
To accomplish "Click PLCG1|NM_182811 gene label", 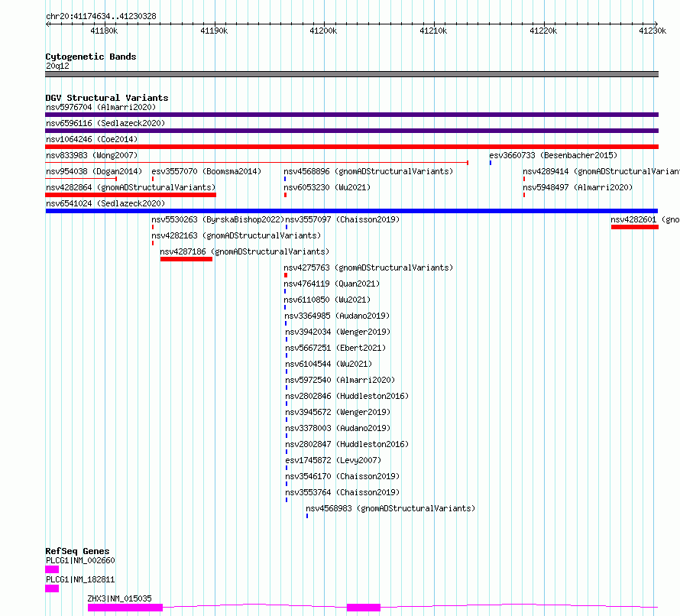I will click(80, 579).
